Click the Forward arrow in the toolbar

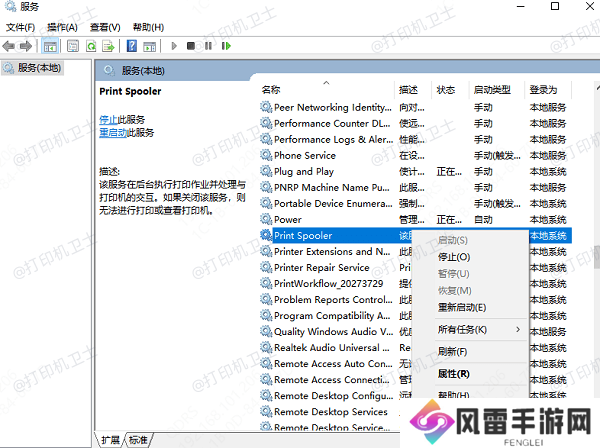[x=27, y=46]
